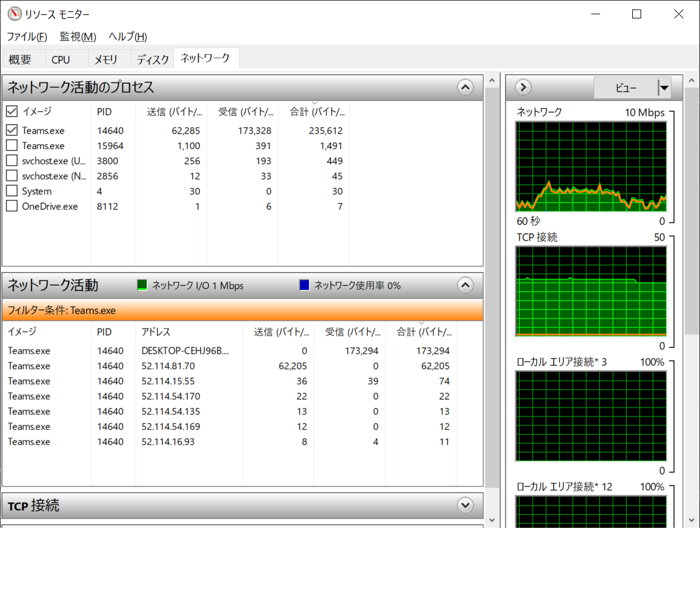Check the svchost.exe PID 2856 checkbox
The image size is (700, 614).
click(x=12, y=175)
